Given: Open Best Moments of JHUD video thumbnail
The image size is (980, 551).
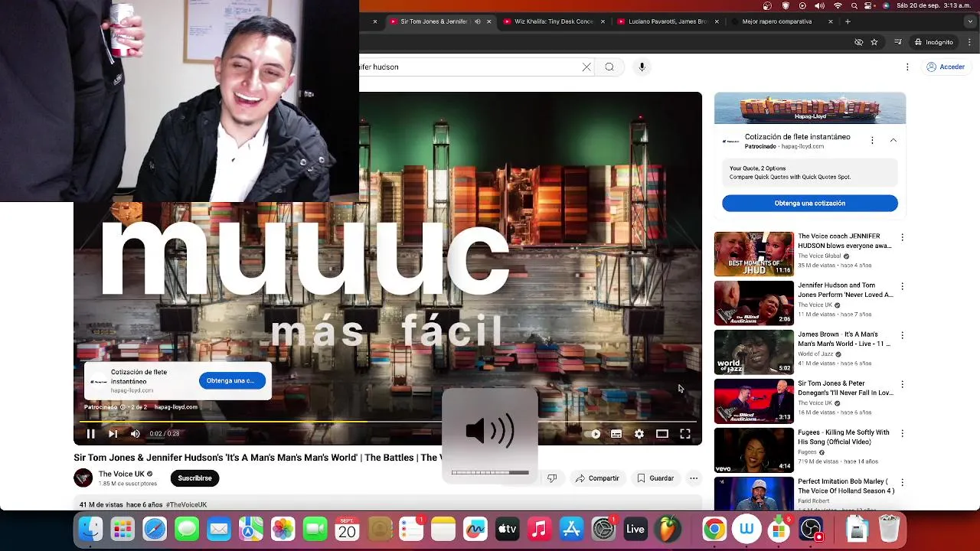Looking at the screenshot, I should coord(753,254).
